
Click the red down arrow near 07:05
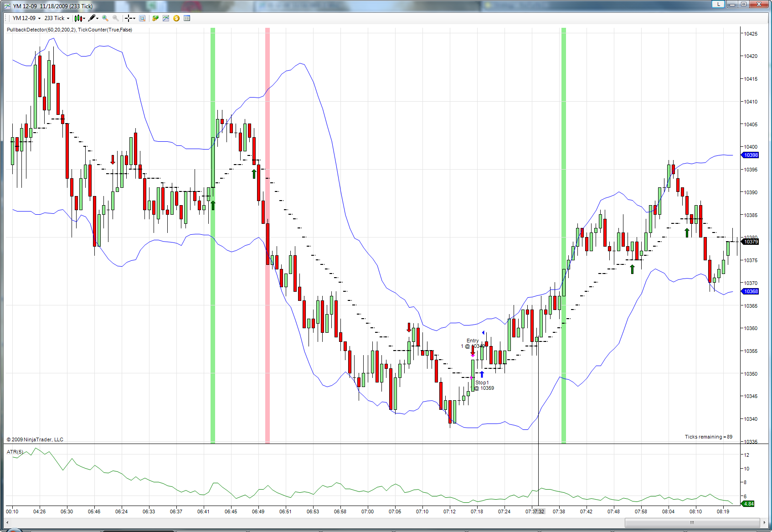click(409, 327)
